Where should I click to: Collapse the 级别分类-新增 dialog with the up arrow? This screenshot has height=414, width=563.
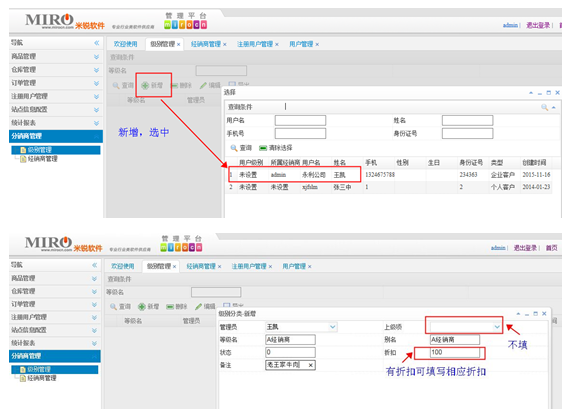(518, 313)
